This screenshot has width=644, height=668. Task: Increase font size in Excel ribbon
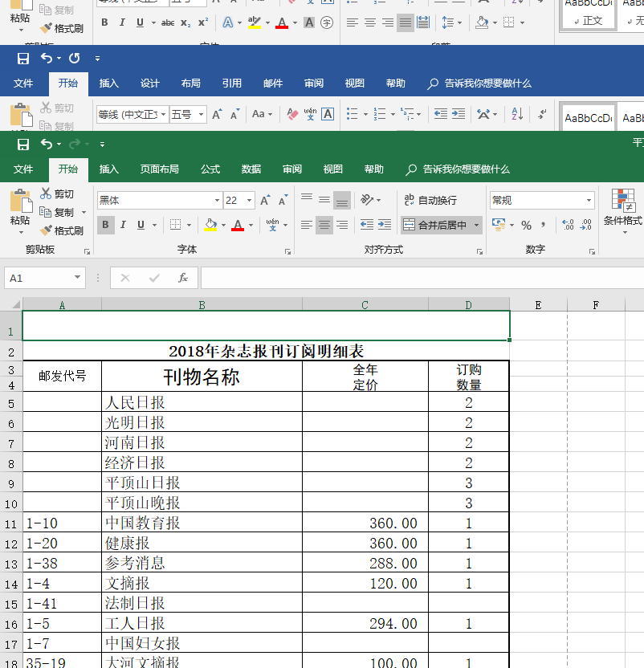coord(265,200)
